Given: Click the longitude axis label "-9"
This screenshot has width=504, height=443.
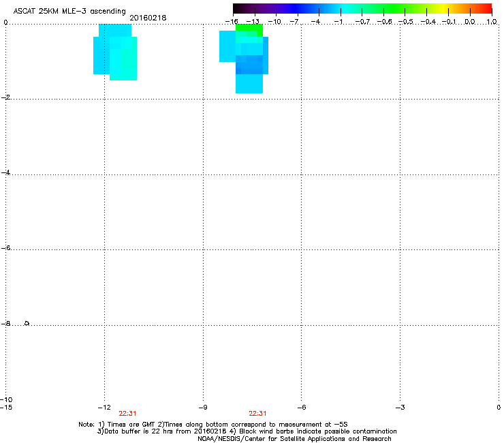Looking at the screenshot, I should 203,408.
